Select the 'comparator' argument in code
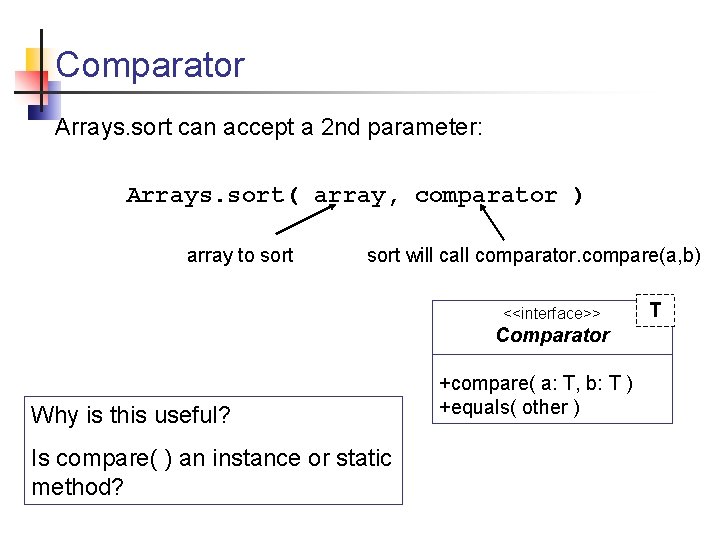The width and height of the screenshot is (720, 540). click(485, 195)
